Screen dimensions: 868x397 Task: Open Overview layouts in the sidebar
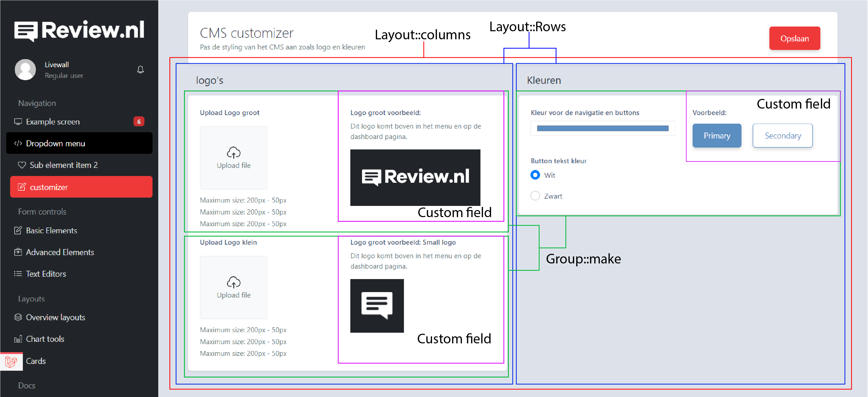tap(80, 317)
